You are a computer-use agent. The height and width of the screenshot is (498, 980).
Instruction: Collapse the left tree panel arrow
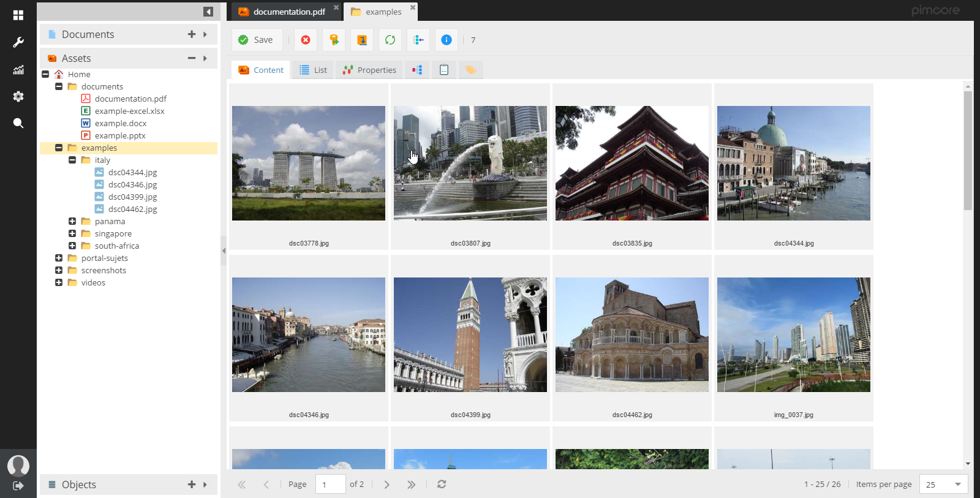point(208,12)
